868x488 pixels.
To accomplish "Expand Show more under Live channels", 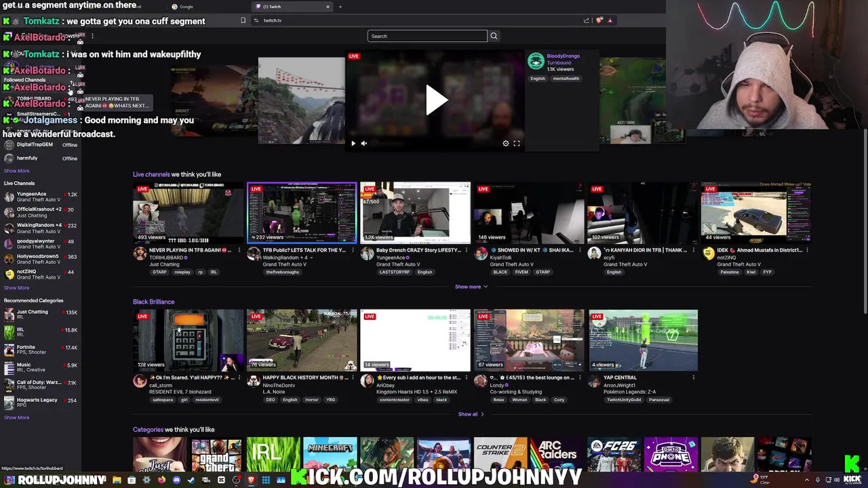I will click(x=471, y=287).
